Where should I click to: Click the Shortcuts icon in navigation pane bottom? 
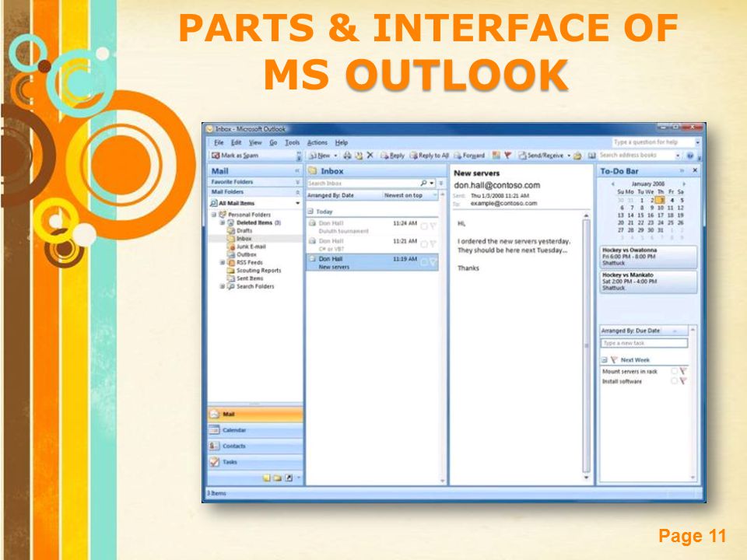pos(288,478)
